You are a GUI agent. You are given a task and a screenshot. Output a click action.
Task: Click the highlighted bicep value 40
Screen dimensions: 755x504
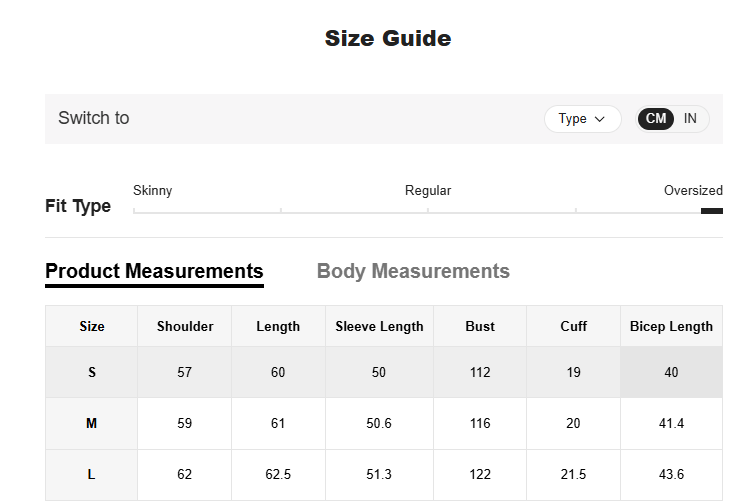pyautogui.click(x=671, y=372)
